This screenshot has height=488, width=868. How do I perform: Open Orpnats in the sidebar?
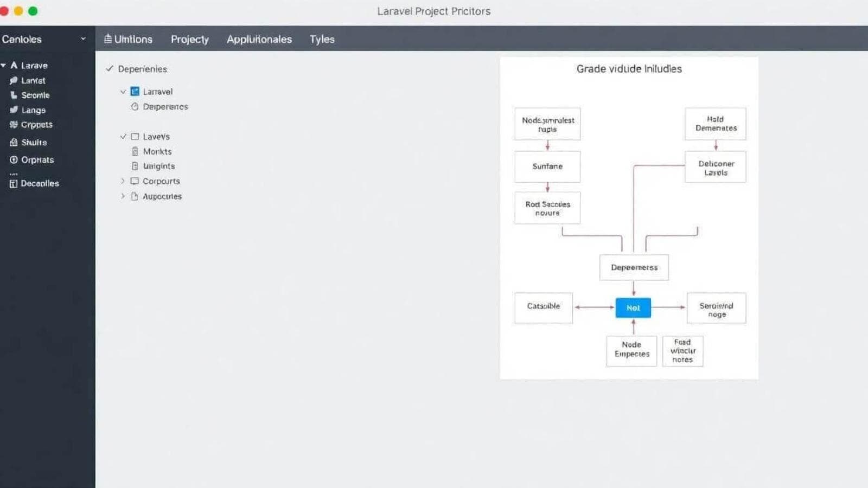click(x=37, y=160)
